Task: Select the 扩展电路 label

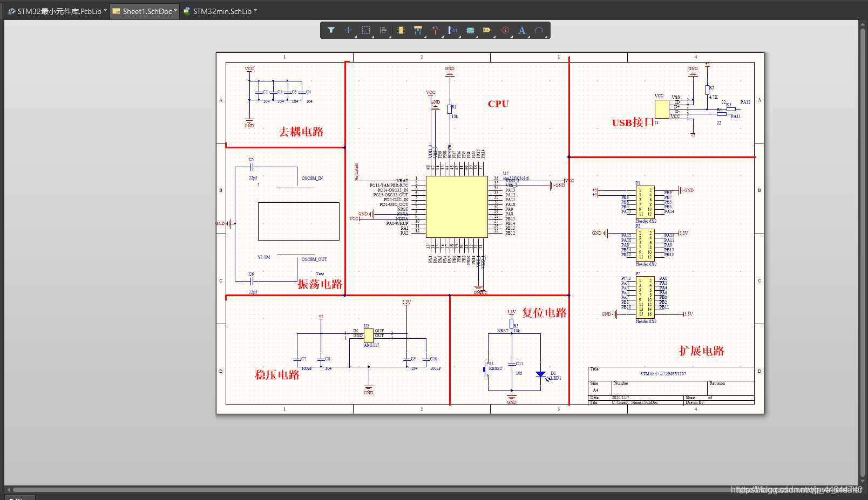Action: [x=702, y=351]
